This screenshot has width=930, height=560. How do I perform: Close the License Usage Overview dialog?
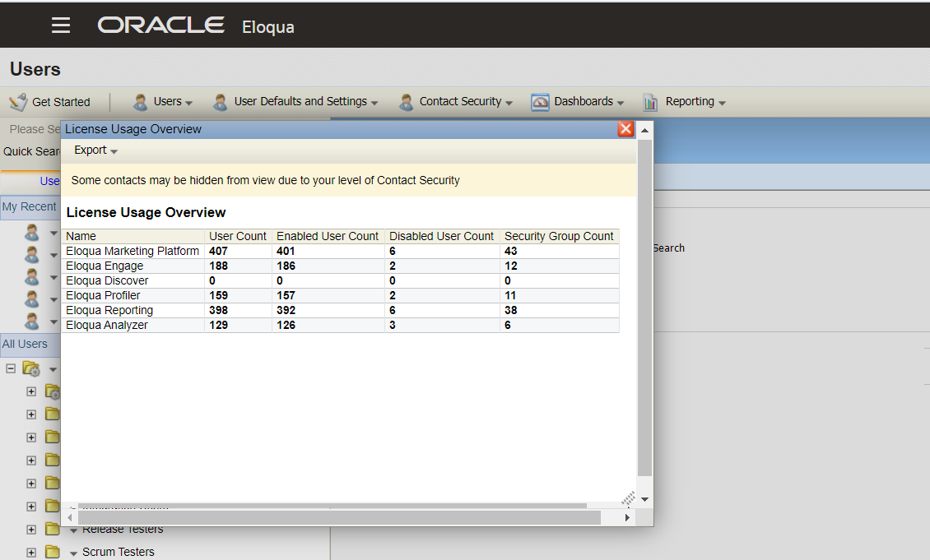625,128
